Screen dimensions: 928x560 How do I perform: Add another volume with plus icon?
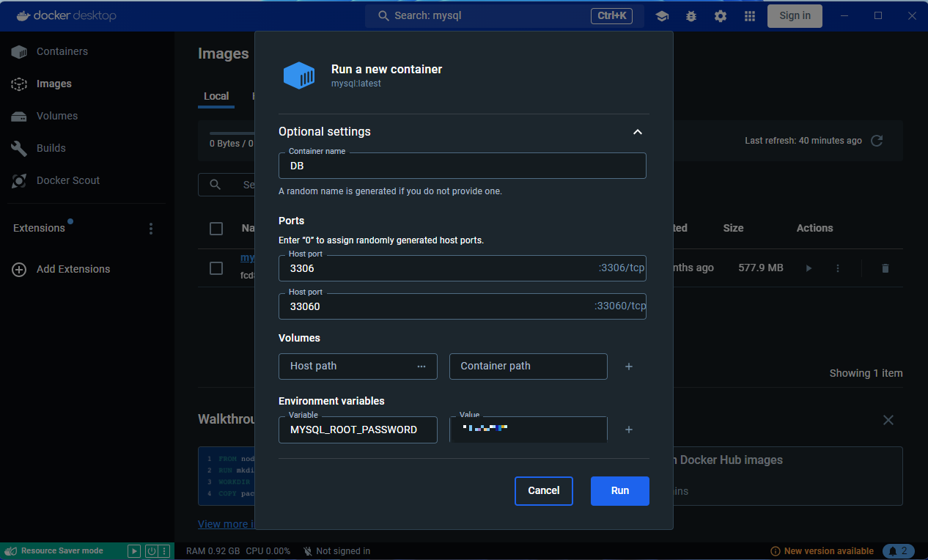(x=629, y=366)
